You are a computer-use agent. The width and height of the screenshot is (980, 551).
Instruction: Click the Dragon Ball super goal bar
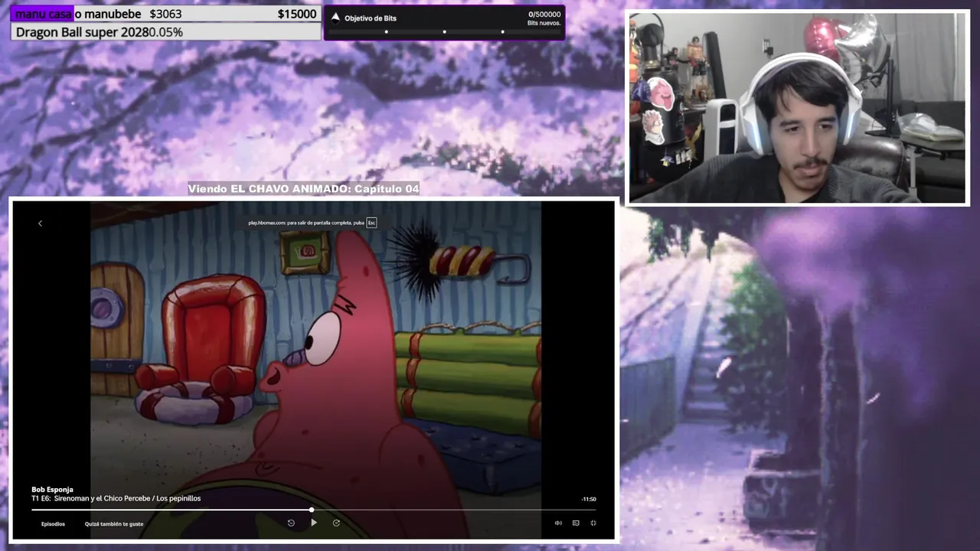click(x=166, y=32)
